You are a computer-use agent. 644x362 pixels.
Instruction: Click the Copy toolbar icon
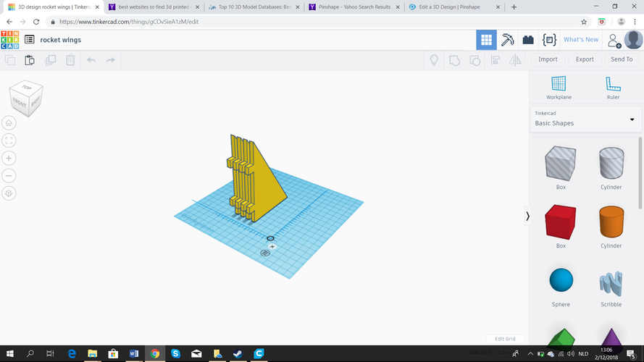click(10, 60)
